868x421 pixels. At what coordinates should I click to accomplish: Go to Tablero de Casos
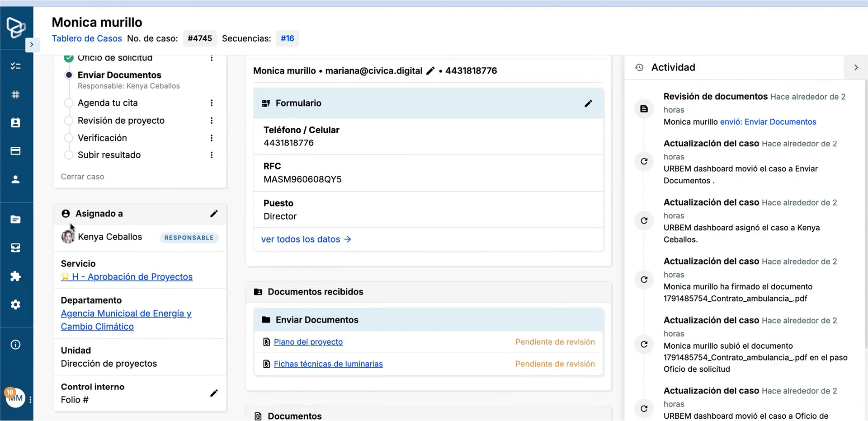pyautogui.click(x=87, y=38)
